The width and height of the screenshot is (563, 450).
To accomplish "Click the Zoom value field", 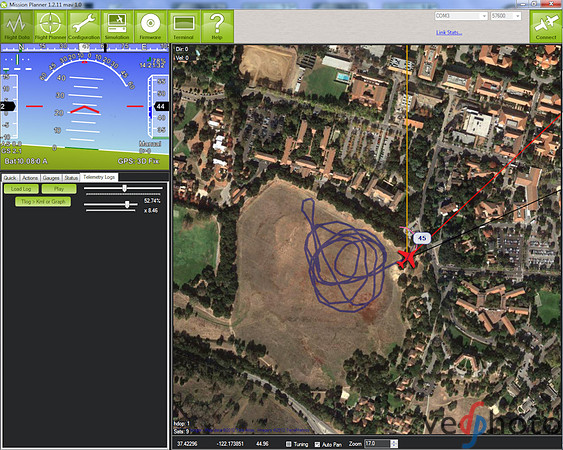I will (377, 444).
